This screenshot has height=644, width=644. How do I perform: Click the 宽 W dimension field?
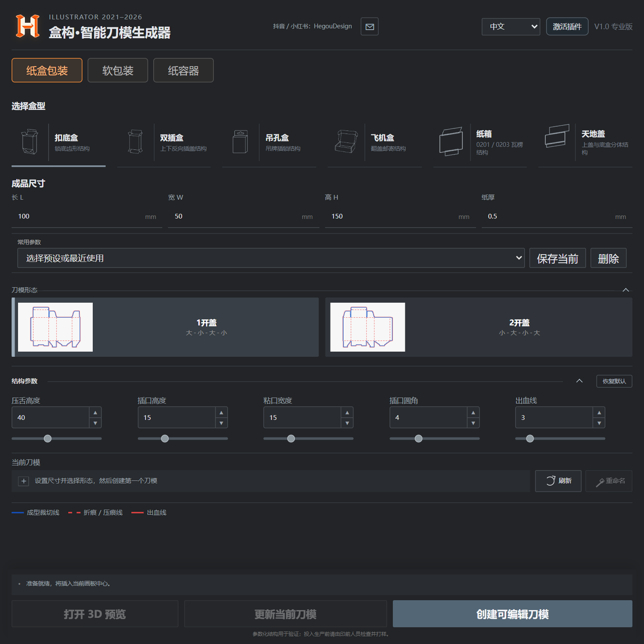pyautogui.click(x=243, y=216)
